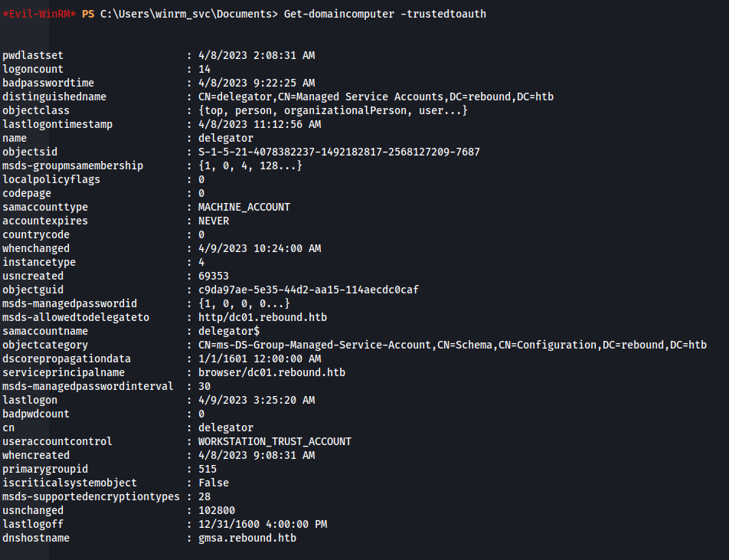Click the iscriticalsystemobject False value
The image size is (729, 560).
coord(213,483)
